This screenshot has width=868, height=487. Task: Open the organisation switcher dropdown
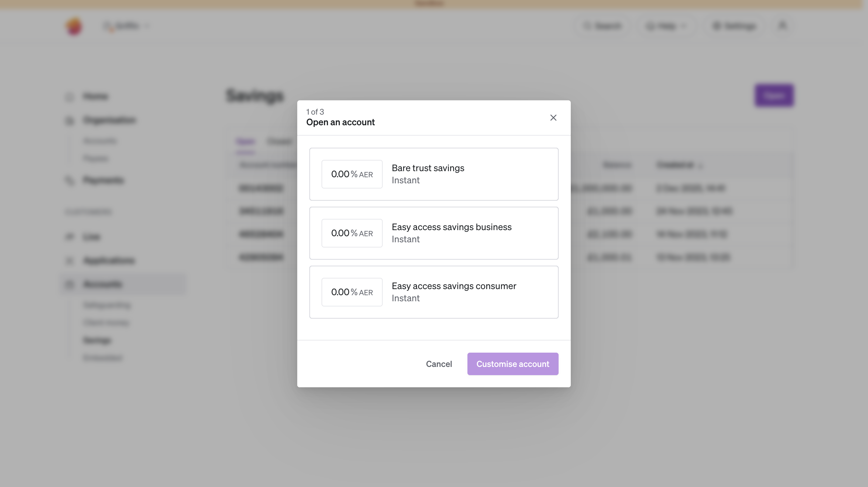coord(147,26)
